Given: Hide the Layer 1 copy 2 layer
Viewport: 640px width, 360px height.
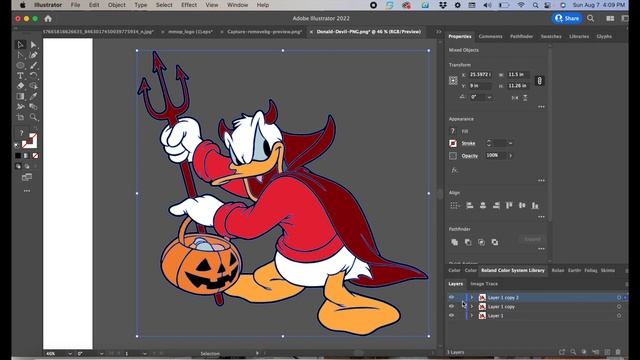Looking at the screenshot, I should (451, 298).
